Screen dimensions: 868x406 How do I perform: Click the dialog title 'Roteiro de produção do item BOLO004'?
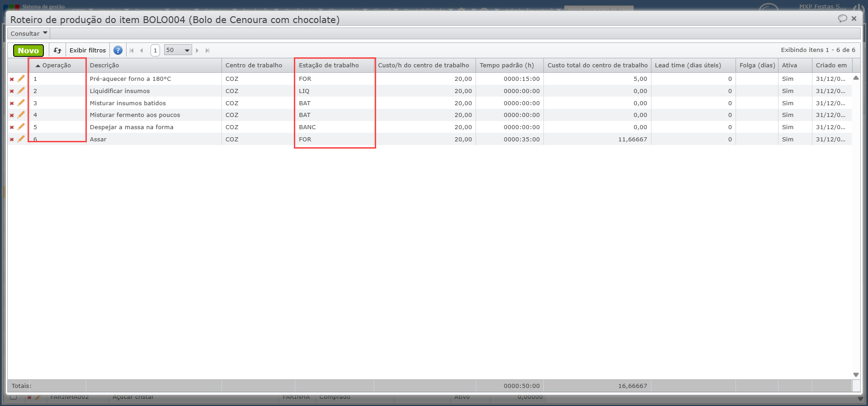click(x=175, y=20)
